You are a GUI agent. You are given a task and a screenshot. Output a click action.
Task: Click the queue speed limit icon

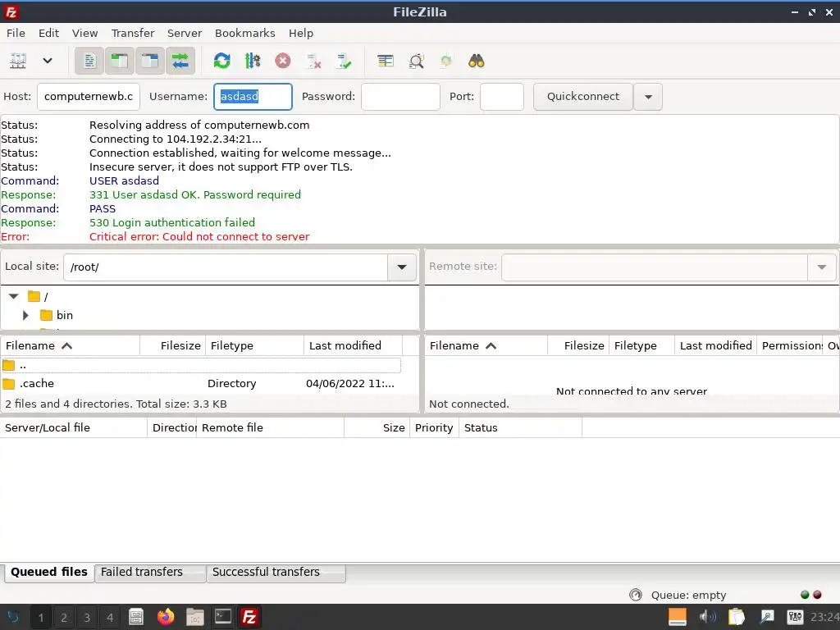point(636,595)
